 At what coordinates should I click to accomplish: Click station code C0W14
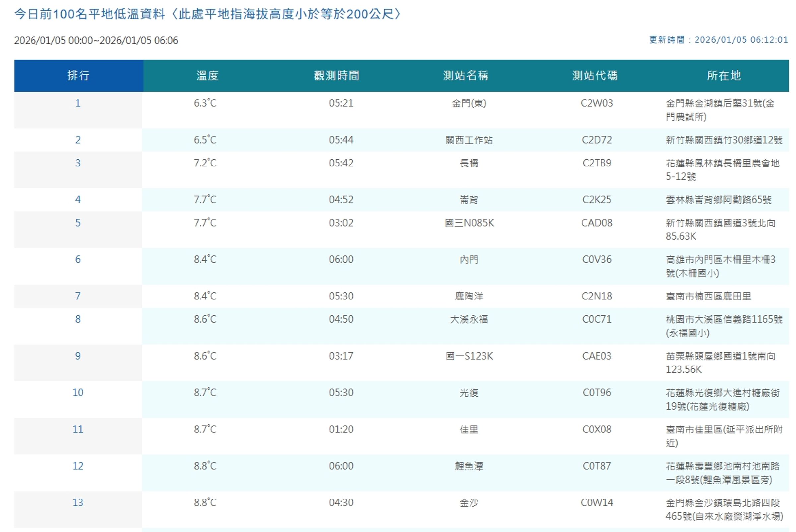(597, 503)
